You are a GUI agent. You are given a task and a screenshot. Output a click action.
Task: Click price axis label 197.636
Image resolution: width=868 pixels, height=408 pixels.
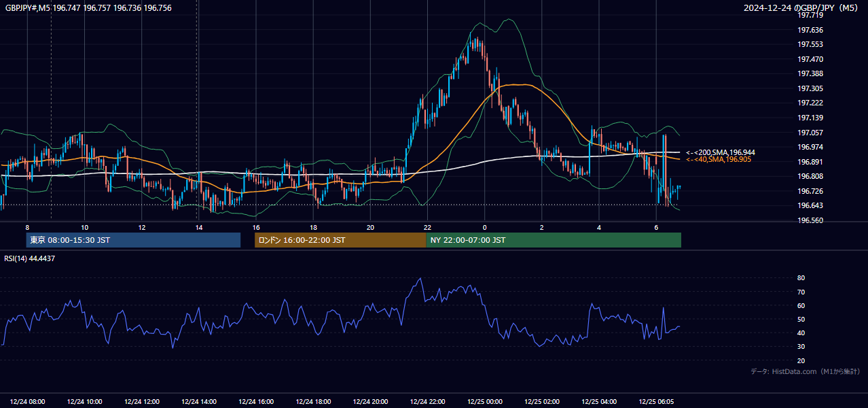click(810, 30)
